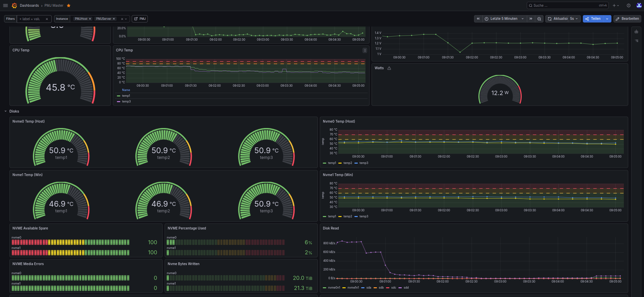Toggle temp3 series in Nvme0 Temp legend
The height and width of the screenshot is (297, 644).
click(x=363, y=163)
